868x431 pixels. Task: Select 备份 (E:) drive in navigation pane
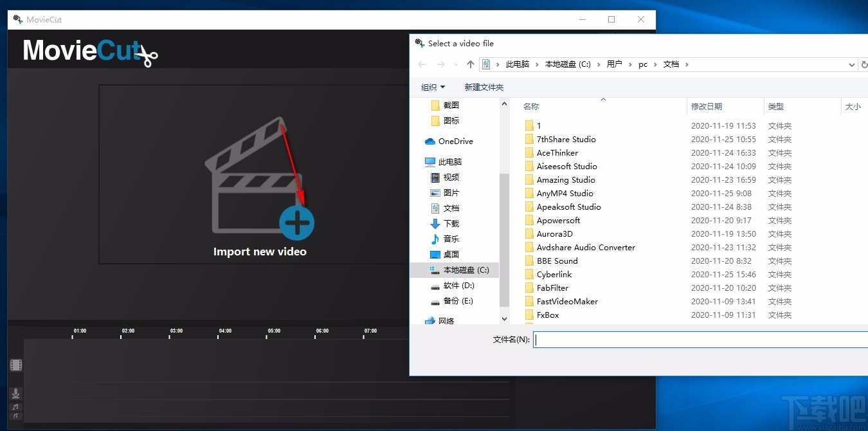tap(452, 300)
